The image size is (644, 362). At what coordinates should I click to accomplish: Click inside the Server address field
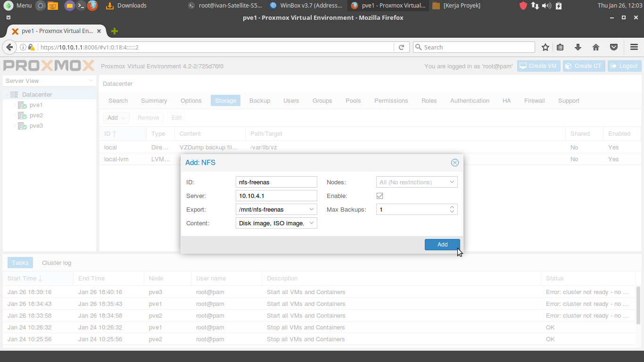276,196
